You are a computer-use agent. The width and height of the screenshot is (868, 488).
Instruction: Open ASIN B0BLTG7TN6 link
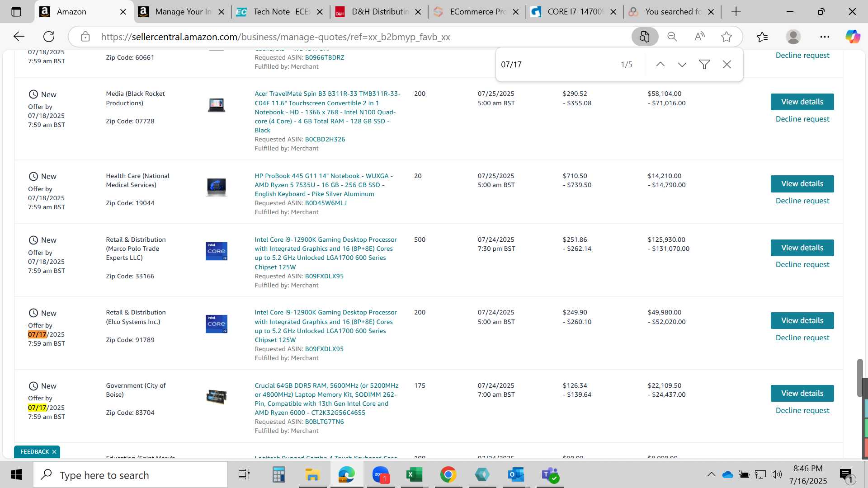click(324, 422)
